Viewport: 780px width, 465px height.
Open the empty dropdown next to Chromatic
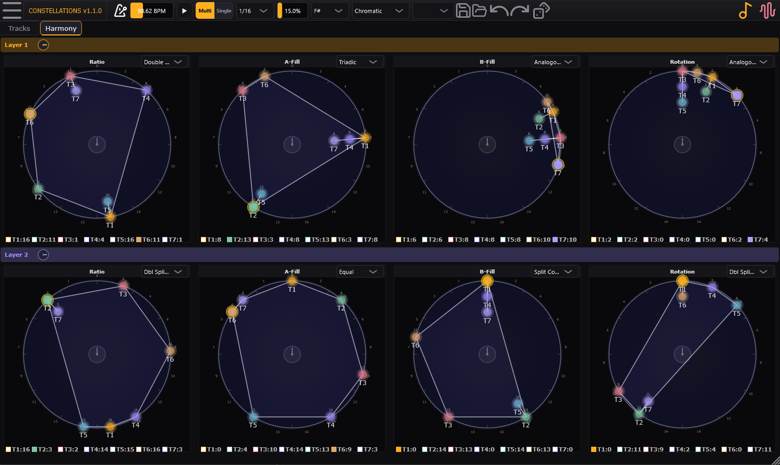click(431, 10)
